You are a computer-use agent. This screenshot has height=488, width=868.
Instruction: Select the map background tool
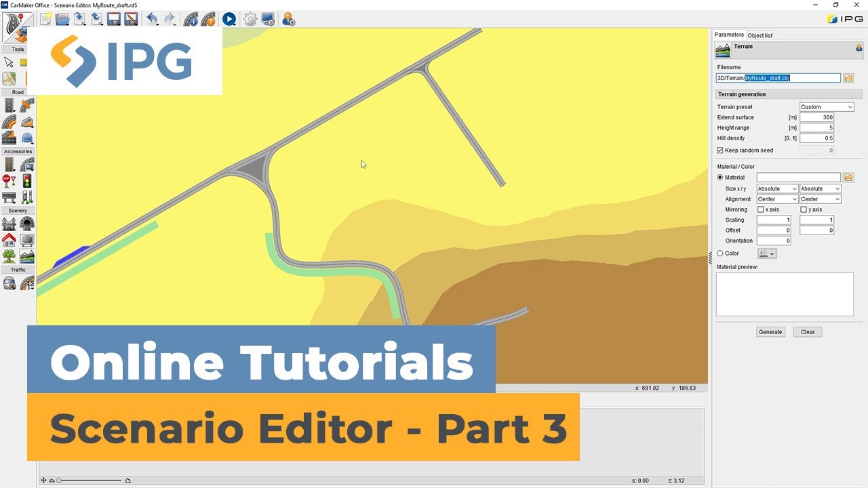pos(9,79)
